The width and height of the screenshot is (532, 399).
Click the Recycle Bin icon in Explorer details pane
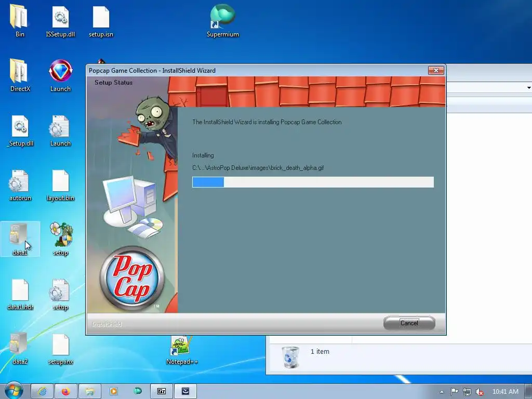point(290,357)
